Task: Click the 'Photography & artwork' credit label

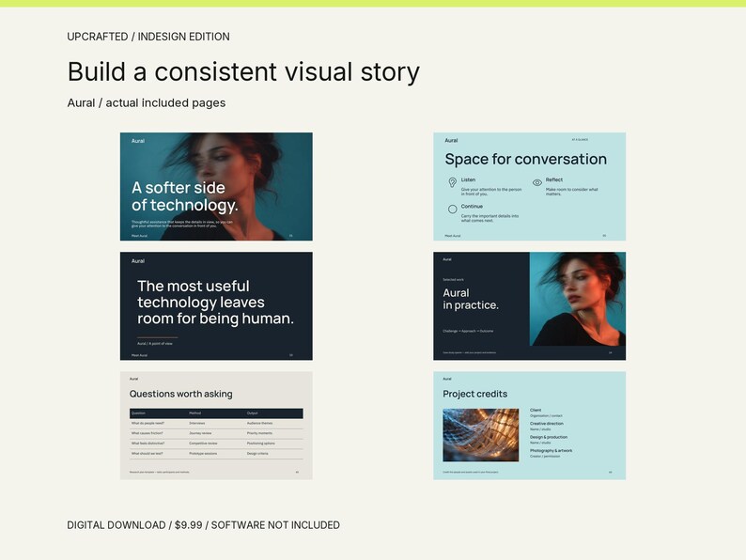Action: [551, 451]
